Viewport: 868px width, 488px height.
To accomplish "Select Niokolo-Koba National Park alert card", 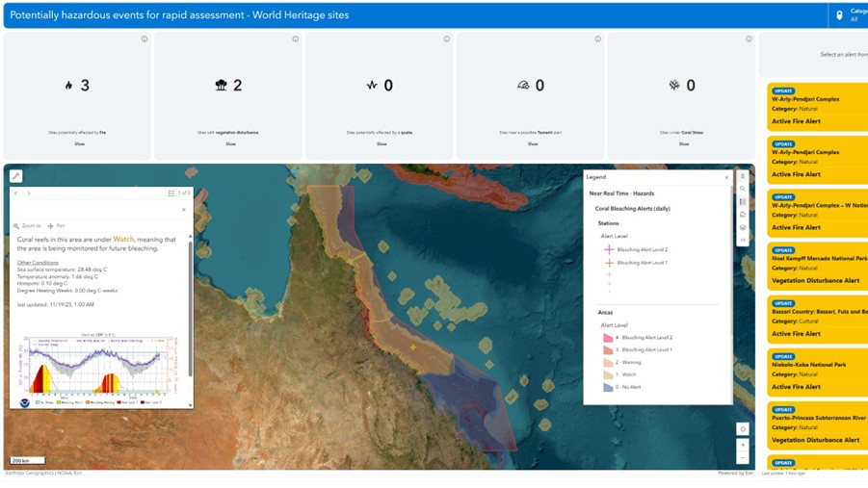I will click(818, 372).
